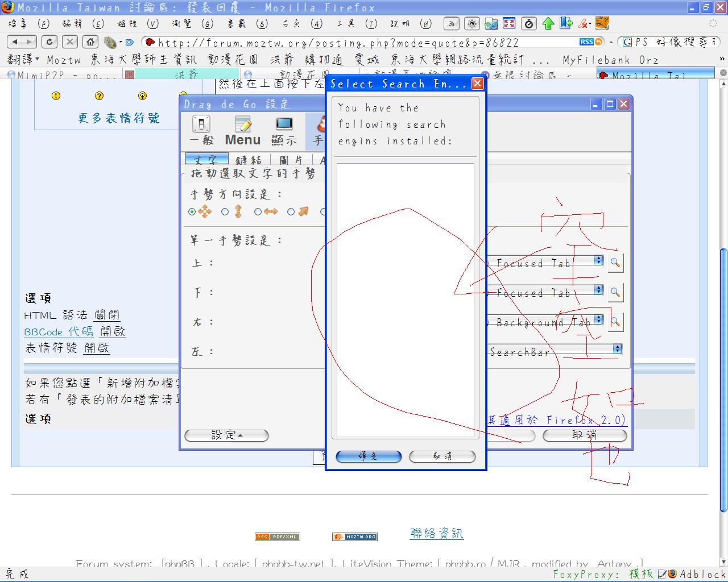Open the SearchBar dropdown for 左 gesture

click(x=617, y=349)
